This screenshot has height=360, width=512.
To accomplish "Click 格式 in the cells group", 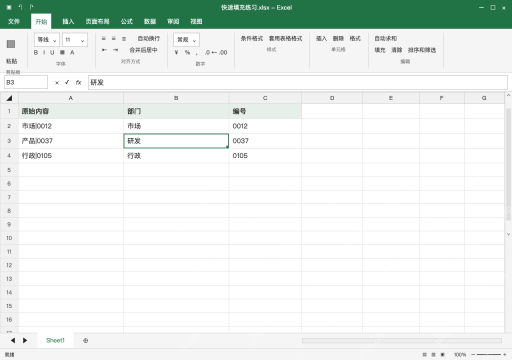I will tap(355, 39).
